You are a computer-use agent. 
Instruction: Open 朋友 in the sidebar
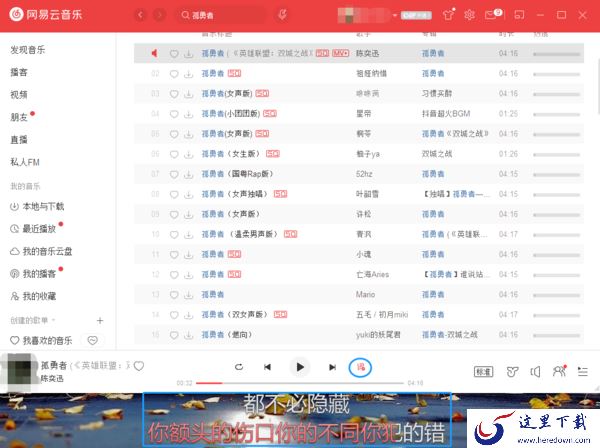[x=19, y=117]
